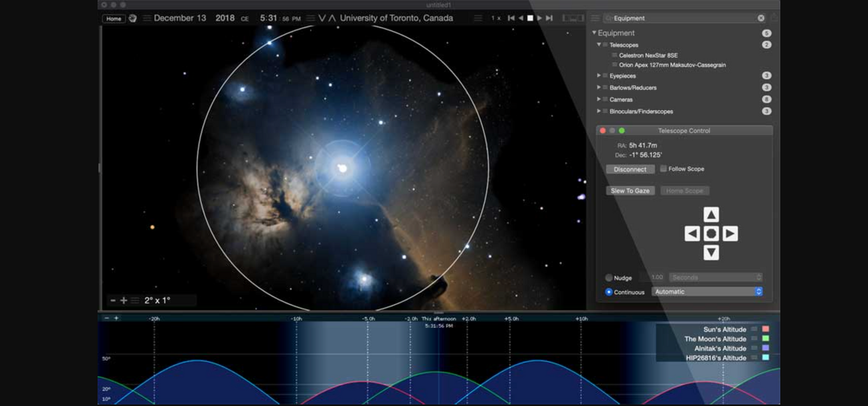Click the hand grab tool icon
868x406 pixels.
pos(133,19)
